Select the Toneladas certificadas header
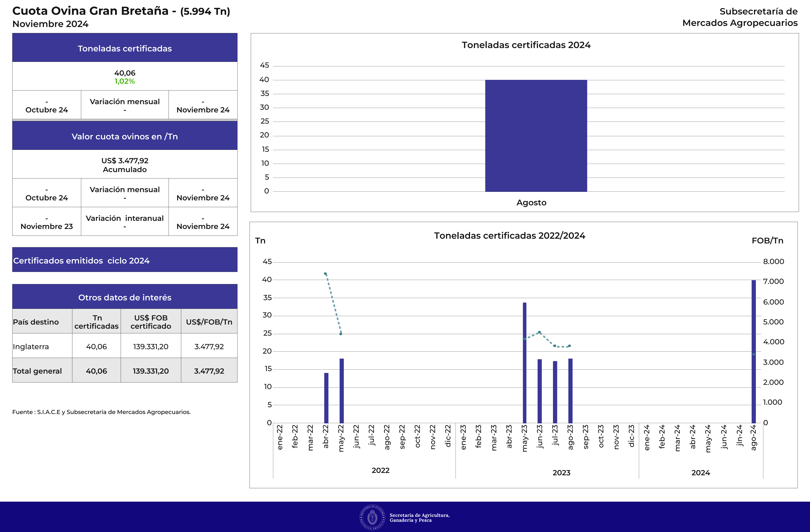Screen dimensions: 810x532 pos(125,48)
